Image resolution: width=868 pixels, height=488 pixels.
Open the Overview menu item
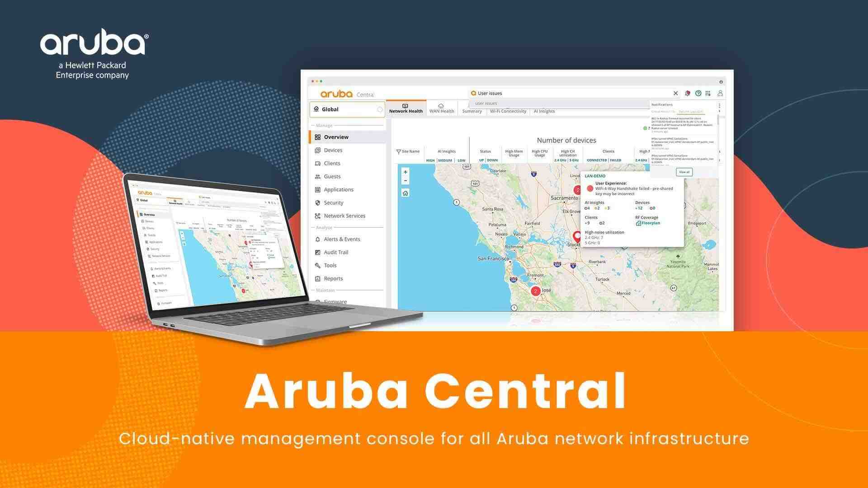coord(335,136)
